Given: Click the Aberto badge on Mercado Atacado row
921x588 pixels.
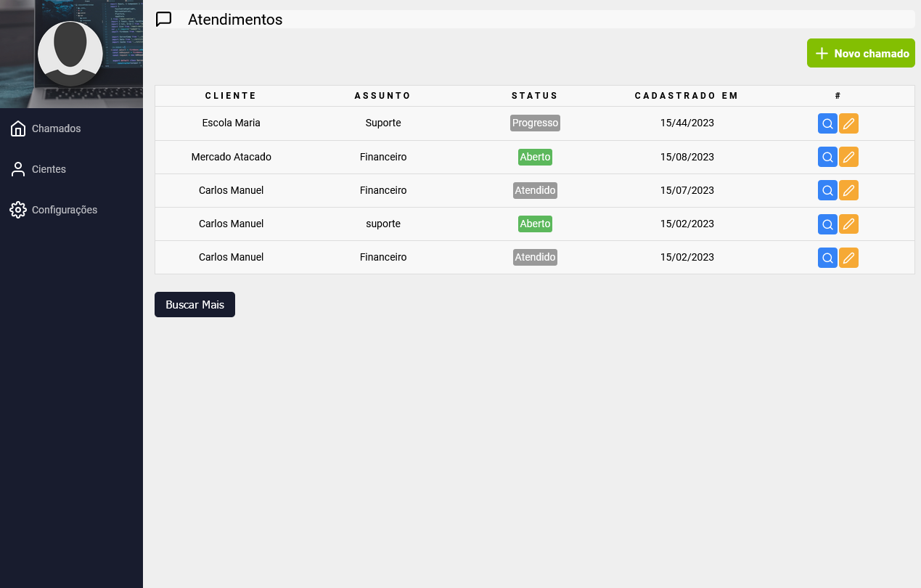Looking at the screenshot, I should [x=535, y=157].
